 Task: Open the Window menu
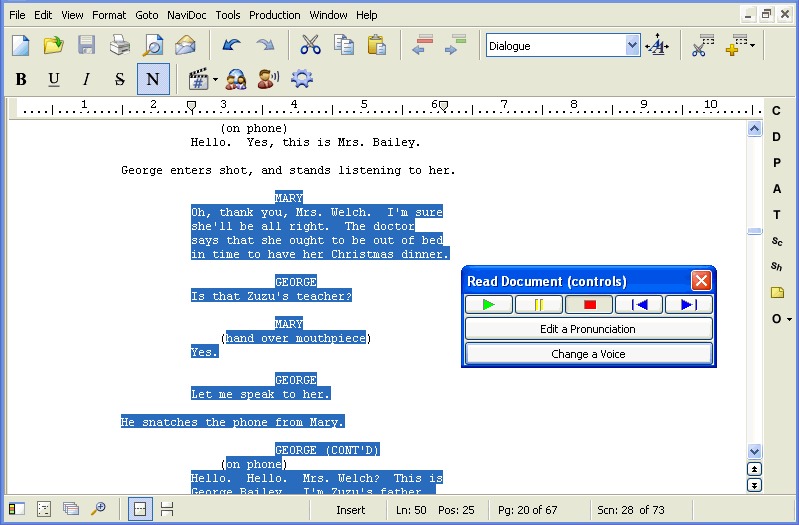[329, 15]
